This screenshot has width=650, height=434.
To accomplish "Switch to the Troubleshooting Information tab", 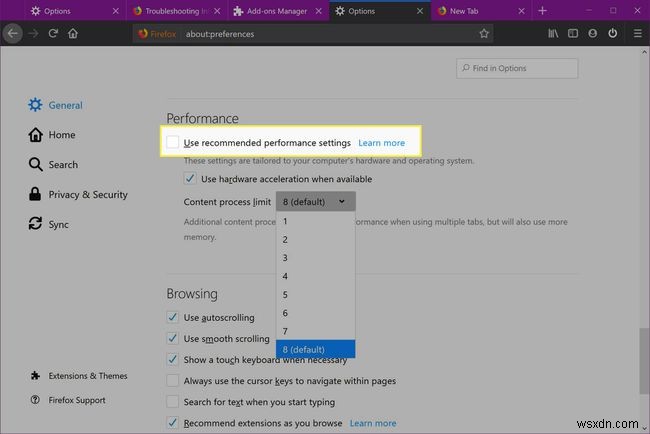I will [176, 11].
